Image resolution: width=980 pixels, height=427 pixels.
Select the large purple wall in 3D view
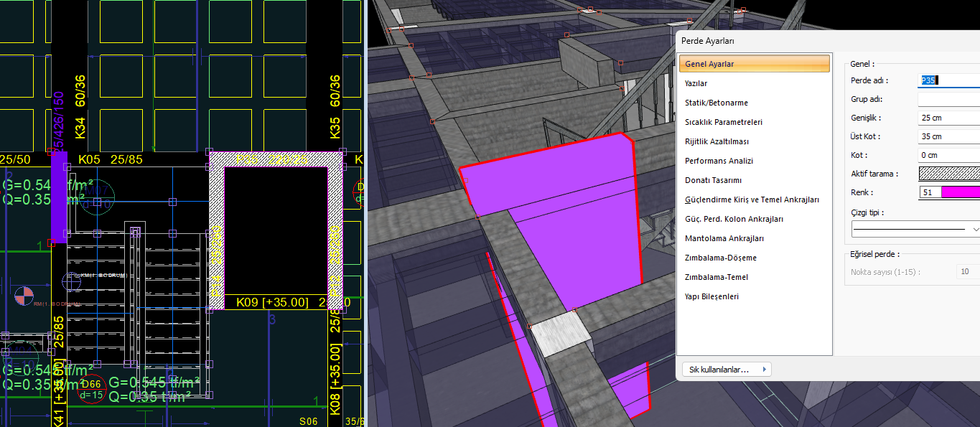tap(574, 215)
